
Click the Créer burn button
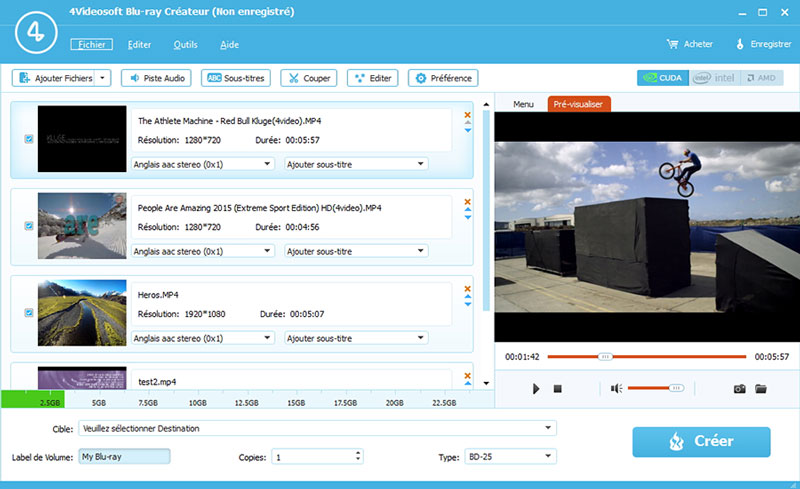701,442
